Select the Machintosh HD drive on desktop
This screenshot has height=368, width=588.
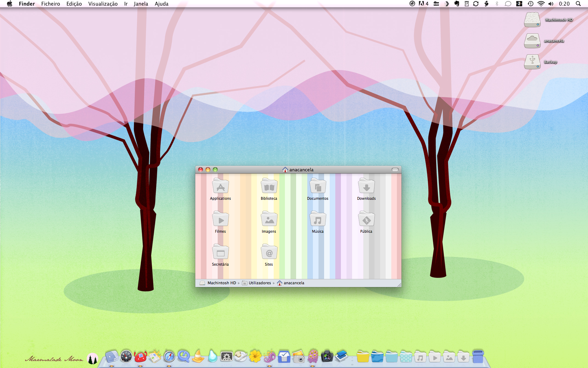click(532, 20)
